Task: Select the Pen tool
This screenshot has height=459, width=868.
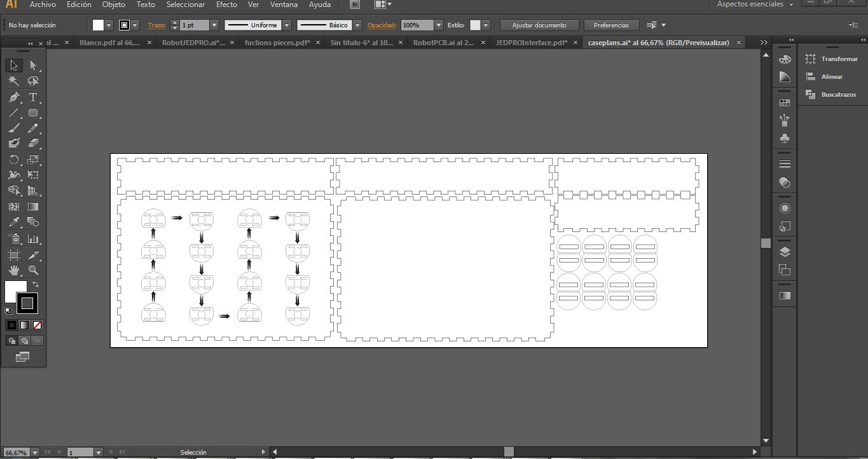Action: pyautogui.click(x=14, y=97)
